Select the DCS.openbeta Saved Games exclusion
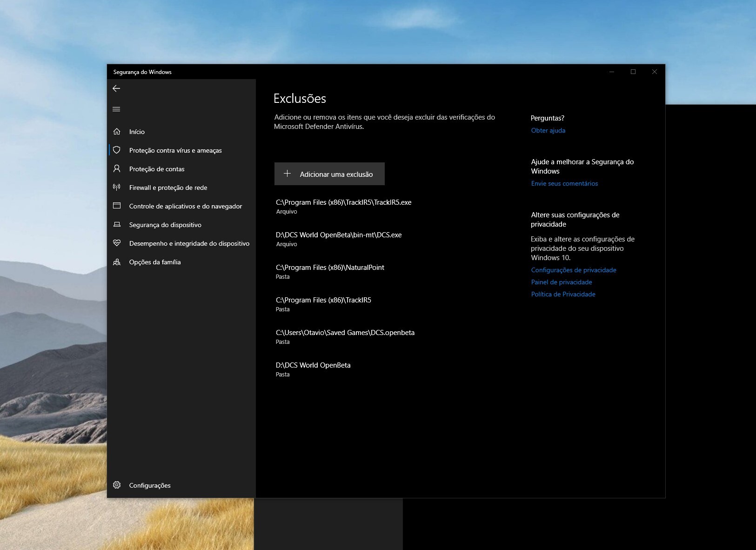 pyautogui.click(x=345, y=337)
